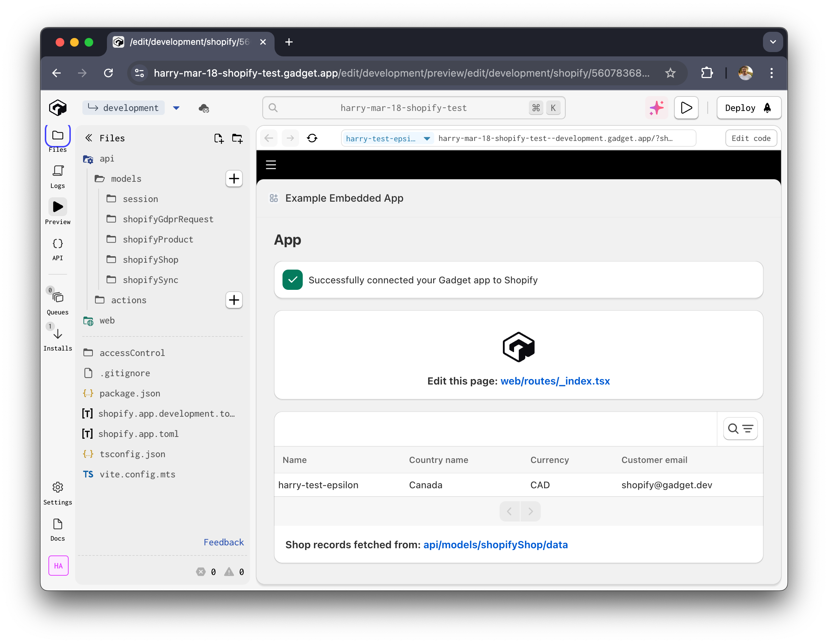Open the environment dropdown arrow next to development
The height and width of the screenshot is (644, 828).
(176, 108)
